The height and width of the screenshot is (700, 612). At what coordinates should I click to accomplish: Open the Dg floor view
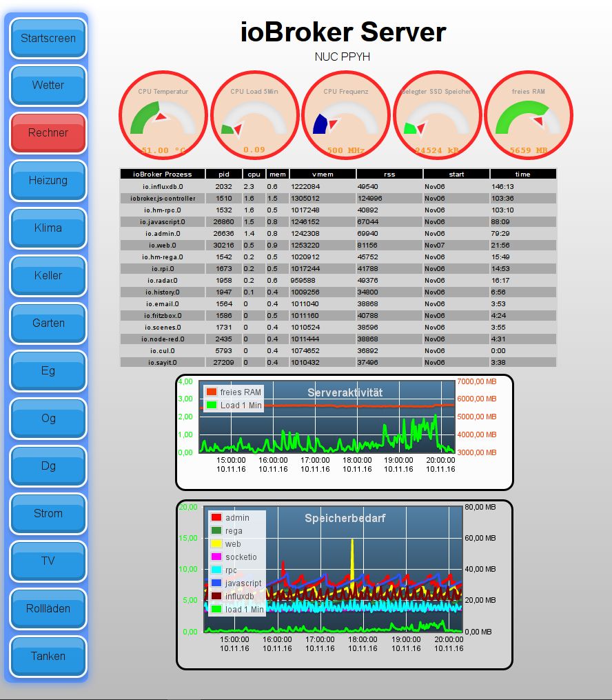(x=48, y=466)
